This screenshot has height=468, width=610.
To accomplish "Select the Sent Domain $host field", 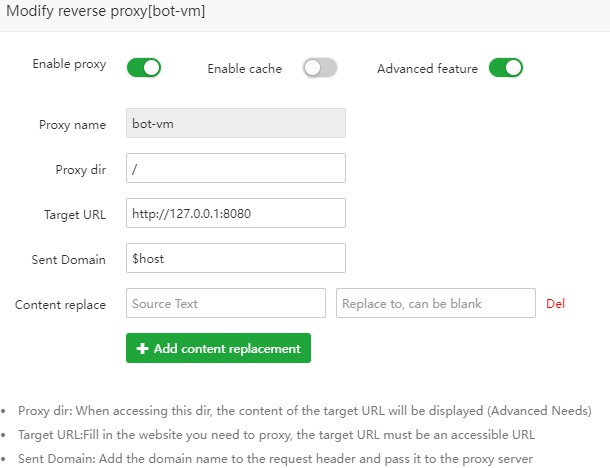I will (x=236, y=258).
